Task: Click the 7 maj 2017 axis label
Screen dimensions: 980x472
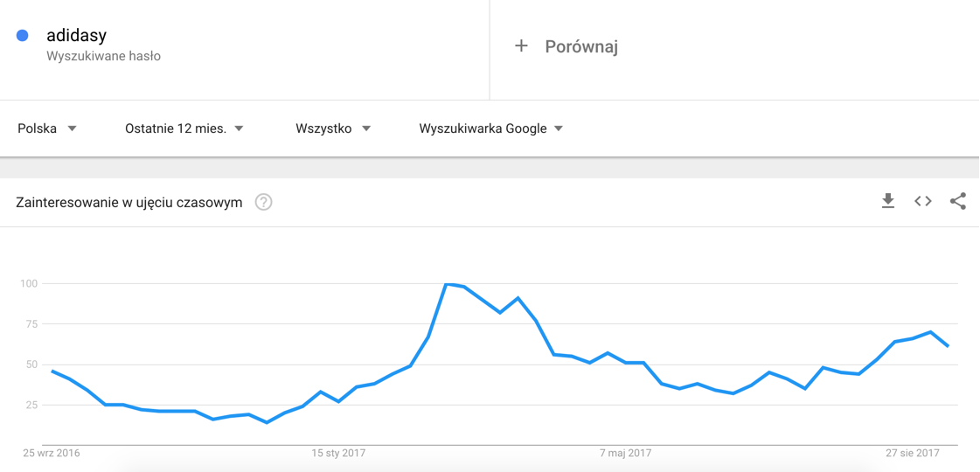Action: tap(626, 453)
